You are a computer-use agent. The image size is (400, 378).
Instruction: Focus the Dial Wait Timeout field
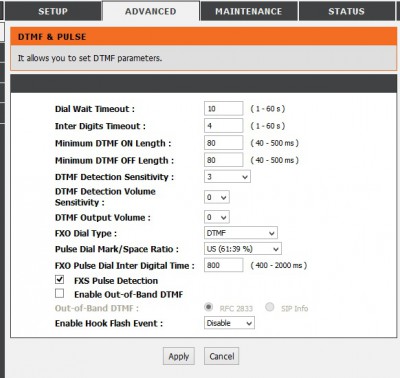[x=223, y=109]
